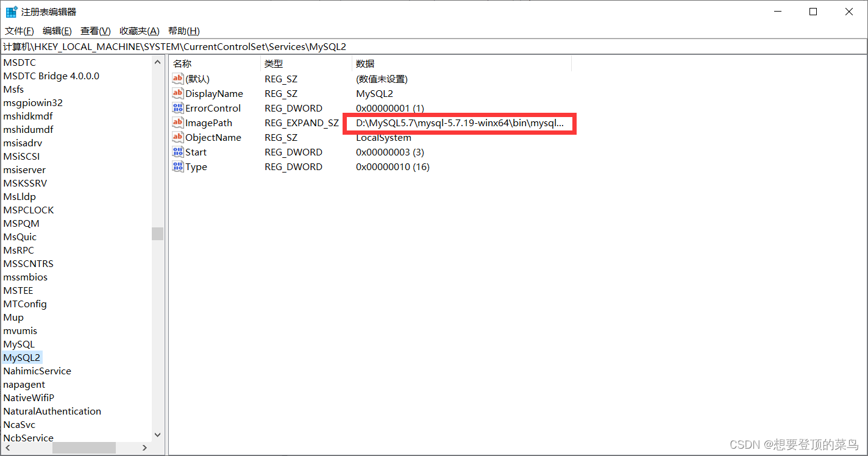Select the mshidkmdf key
The height and width of the screenshot is (456, 868).
(28, 116)
